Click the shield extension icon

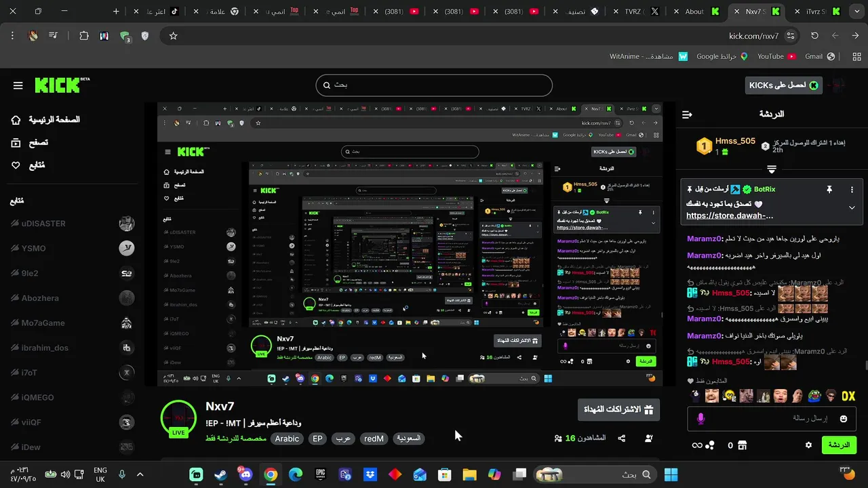point(144,36)
